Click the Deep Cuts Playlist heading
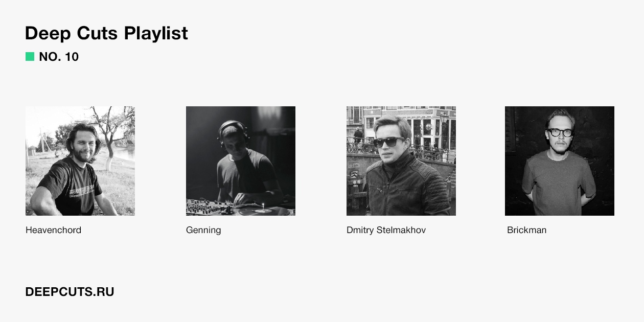Screen dimensions: 644x322 (x=106, y=33)
